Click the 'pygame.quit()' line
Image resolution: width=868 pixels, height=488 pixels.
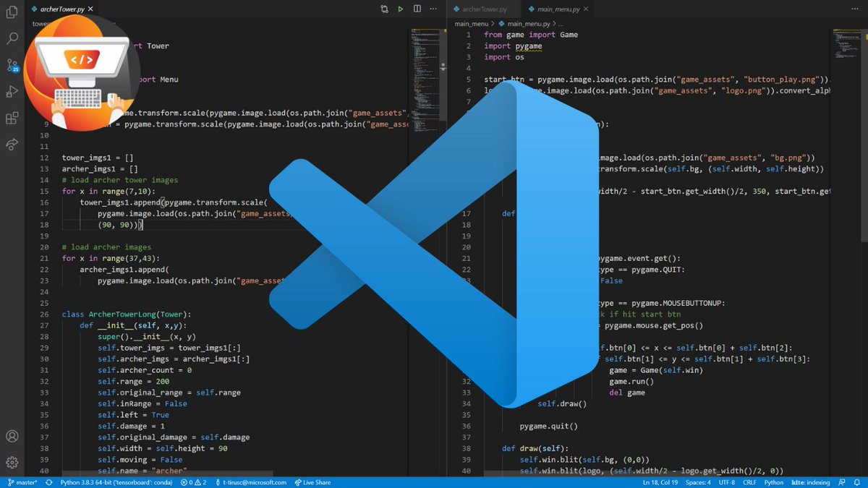tap(549, 427)
